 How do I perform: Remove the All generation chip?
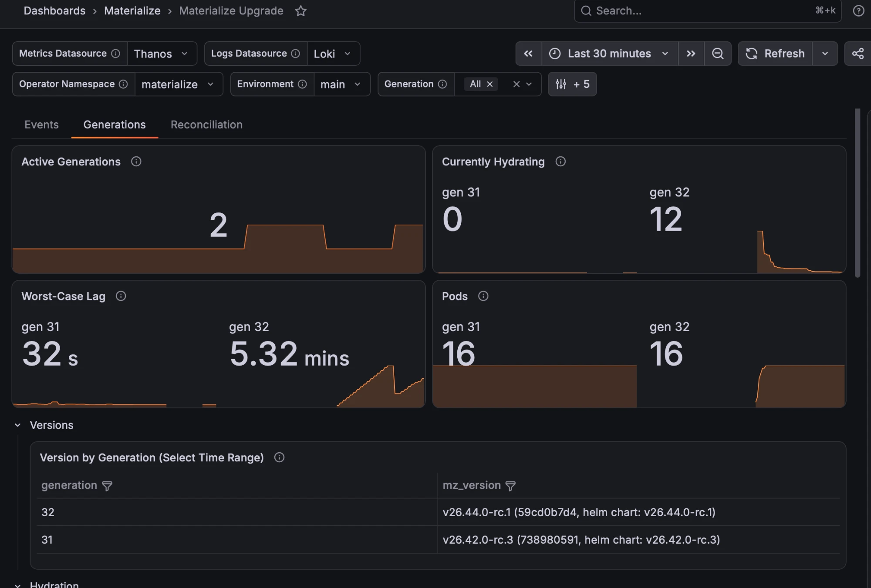click(490, 84)
